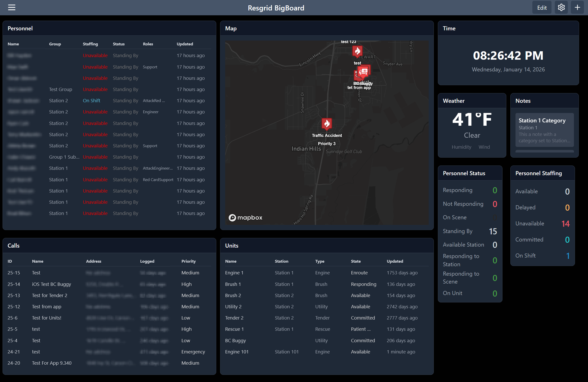The height and width of the screenshot is (382, 588).
Task: Select call 25-14 iOS Test BC Buggy
Action: pyautogui.click(x=51, y=284)
